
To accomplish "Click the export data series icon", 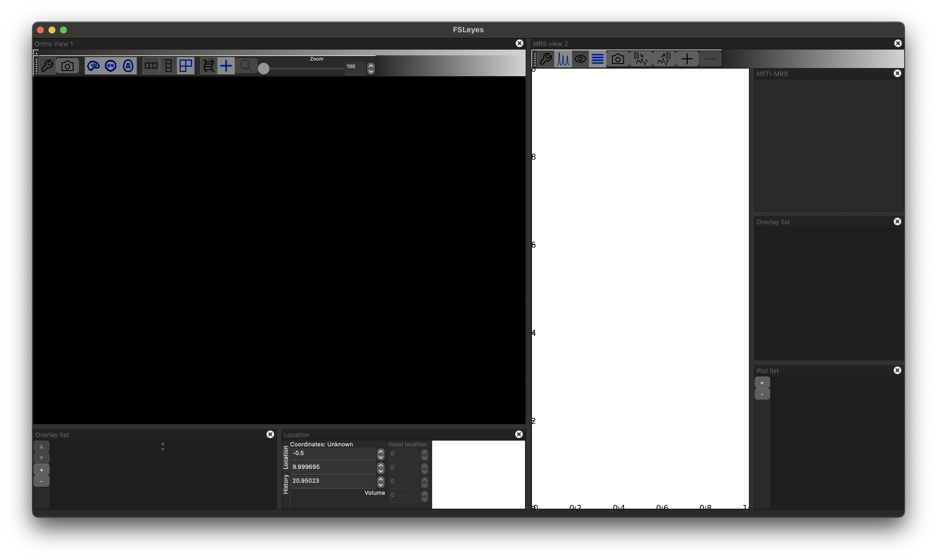I will 664,59.
